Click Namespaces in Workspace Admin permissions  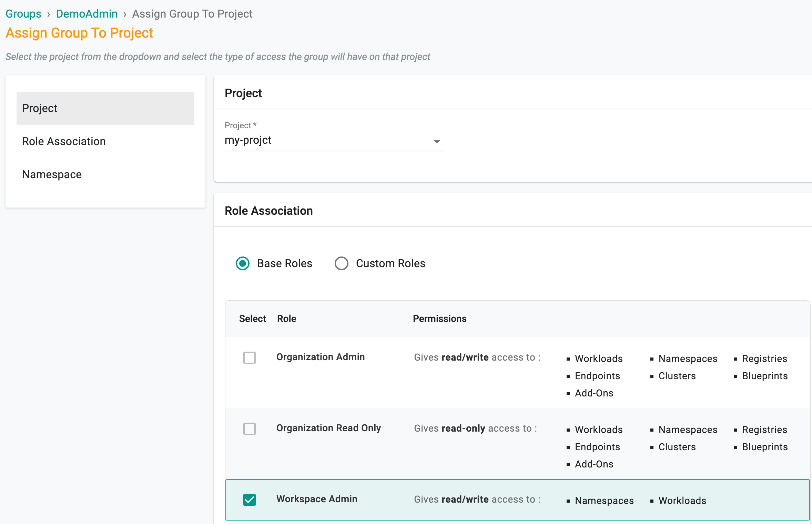(604, 501)
